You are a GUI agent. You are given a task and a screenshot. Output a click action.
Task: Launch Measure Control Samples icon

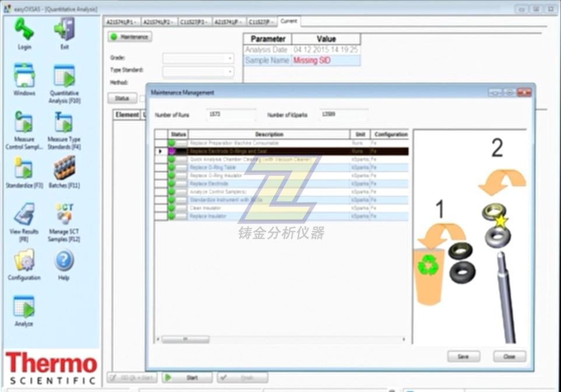tap(24, 123)
